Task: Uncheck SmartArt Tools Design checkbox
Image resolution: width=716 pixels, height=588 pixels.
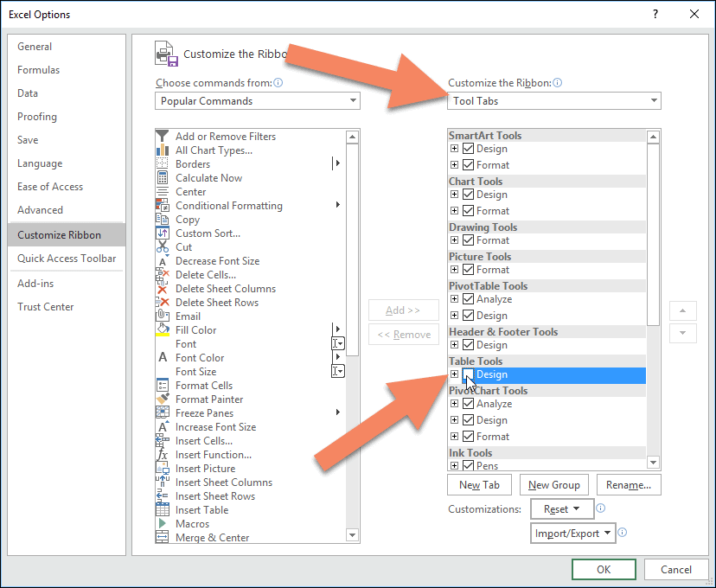Action: tap(468, 149)
